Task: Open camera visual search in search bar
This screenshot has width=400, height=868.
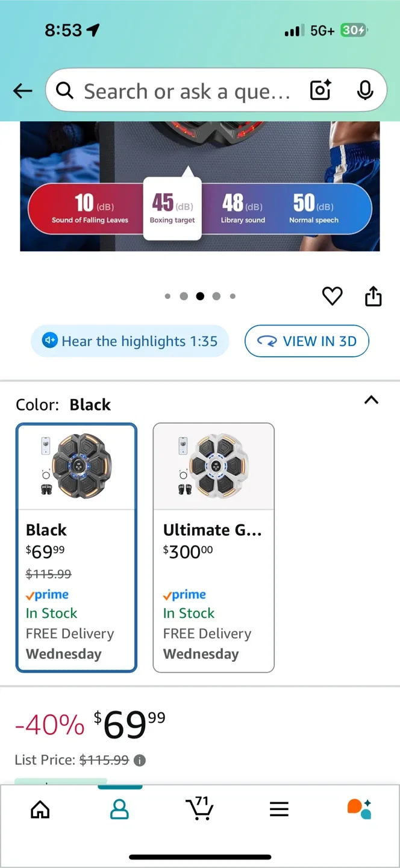Action: pos(320,90)
